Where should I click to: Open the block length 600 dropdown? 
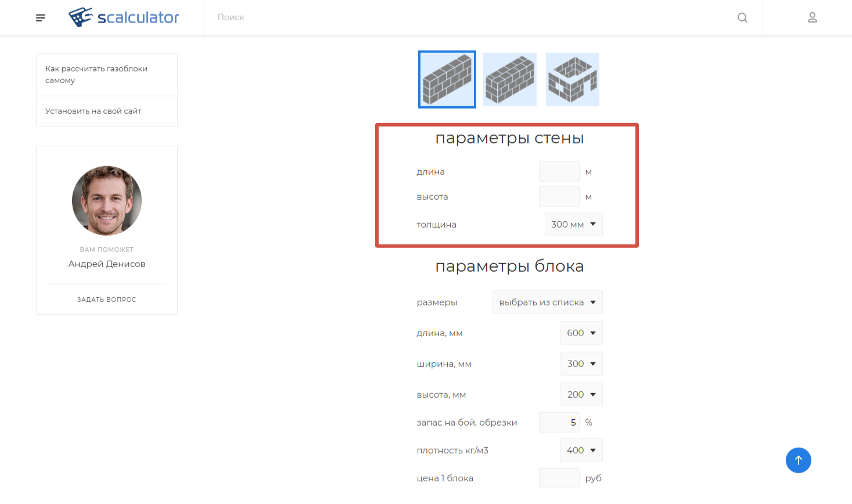point(581,333)
